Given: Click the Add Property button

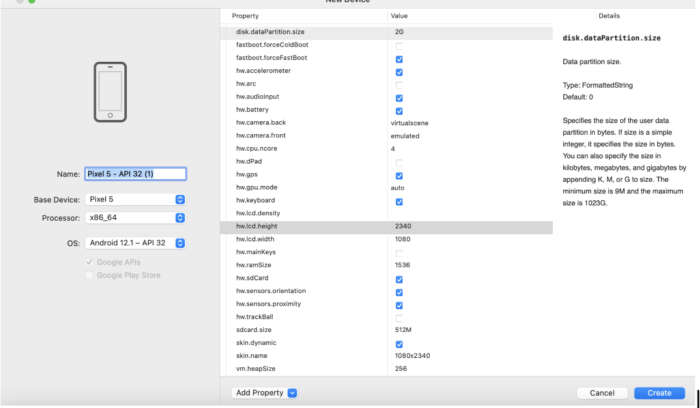Looking at the screenshot, I should pyautogui.click(x=258, y=393).
